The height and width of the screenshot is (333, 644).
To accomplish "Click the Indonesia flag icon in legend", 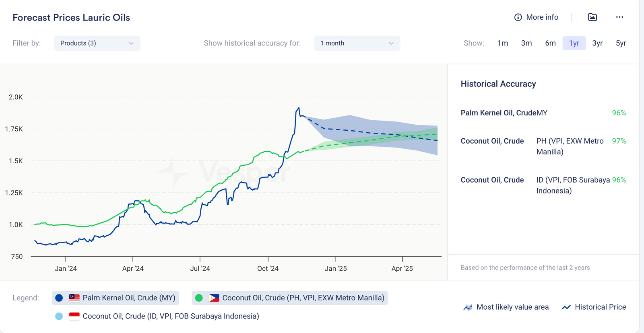I will 74,317.
